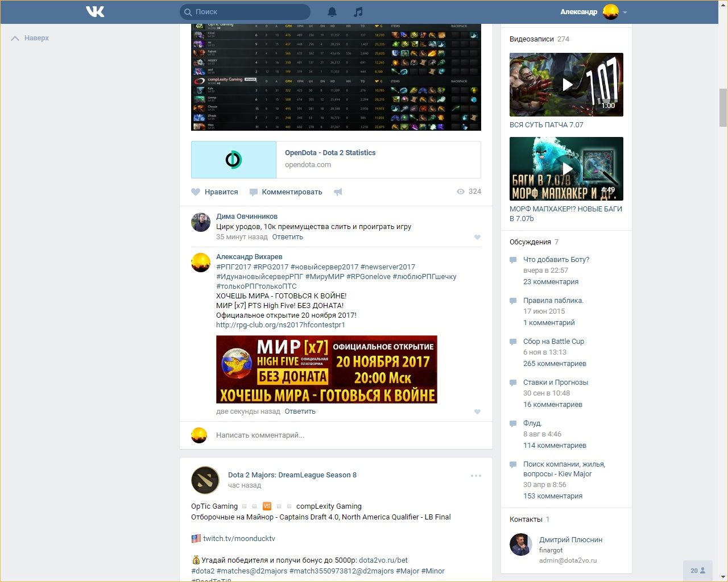
Task: Open discussion Флуд.
Action: click(x=533, y=423)
